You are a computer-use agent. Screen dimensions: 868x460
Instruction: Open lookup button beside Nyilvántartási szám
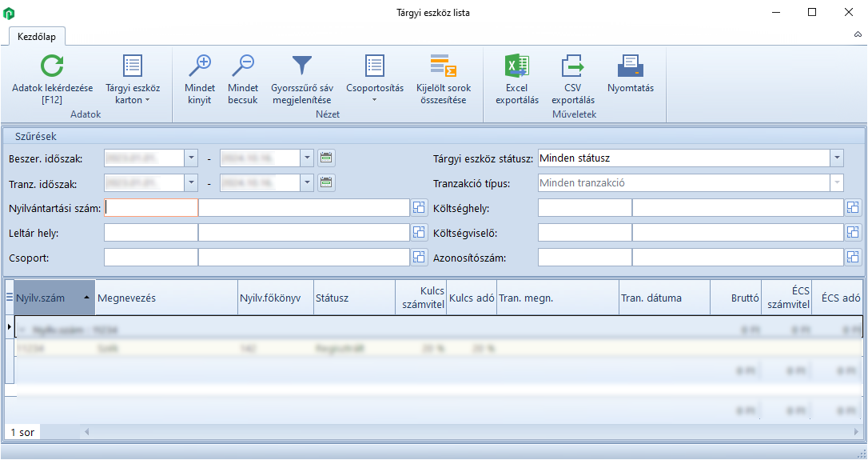(x=419, y=208)
